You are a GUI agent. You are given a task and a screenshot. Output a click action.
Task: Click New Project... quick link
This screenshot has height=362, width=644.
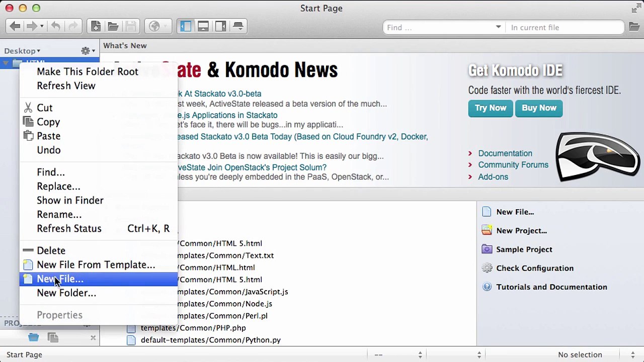point(522,231)
